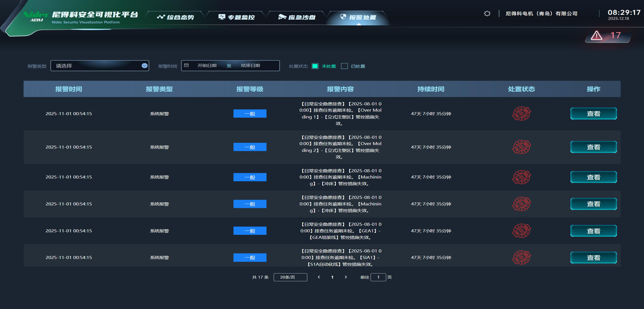Image resolution: width=644 pixels, height=309 pixels.
Task: Click the calendar icon in date range
Action: [186, 65]
